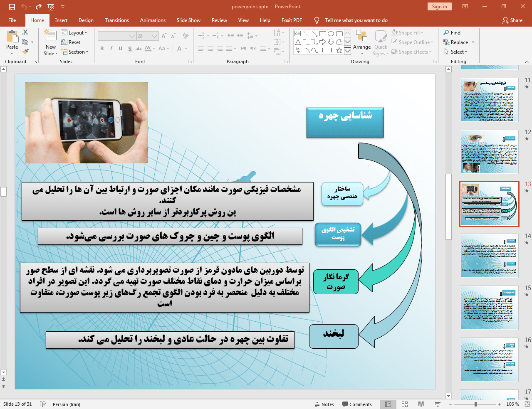Toggle right-to-left text direction
The width and height of the screenshot is (532, 409).
pos(253,49)
